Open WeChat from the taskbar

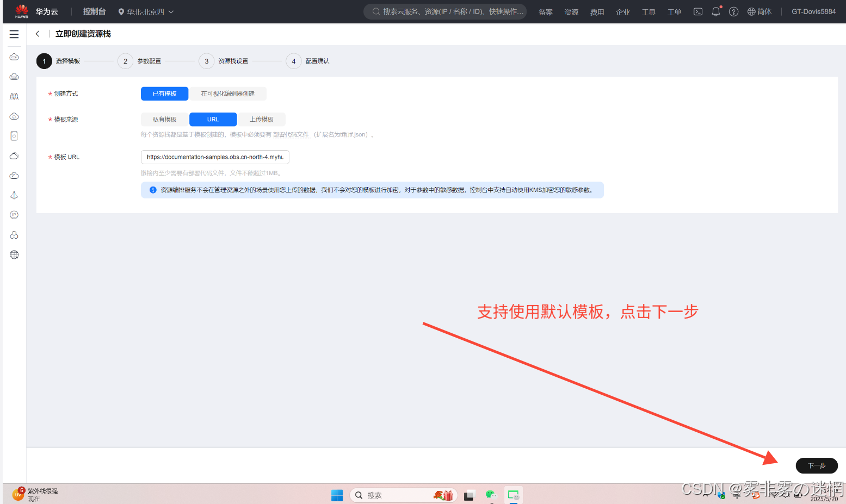(x=491, y=495)
